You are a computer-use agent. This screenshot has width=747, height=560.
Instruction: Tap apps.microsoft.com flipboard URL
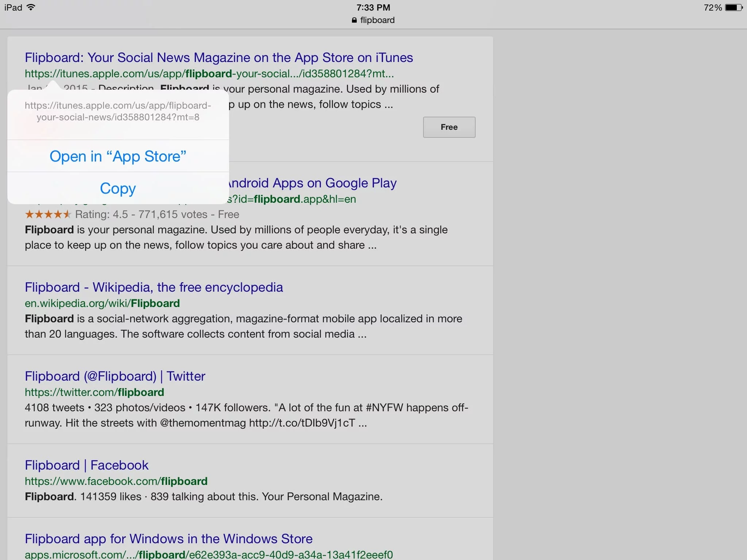(x=209, y=555)
